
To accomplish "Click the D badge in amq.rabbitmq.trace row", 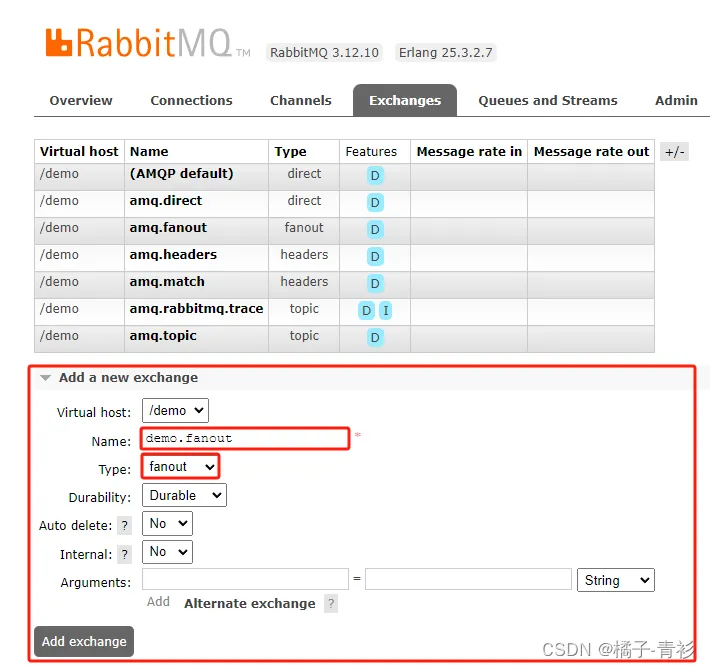I will 366,311.
